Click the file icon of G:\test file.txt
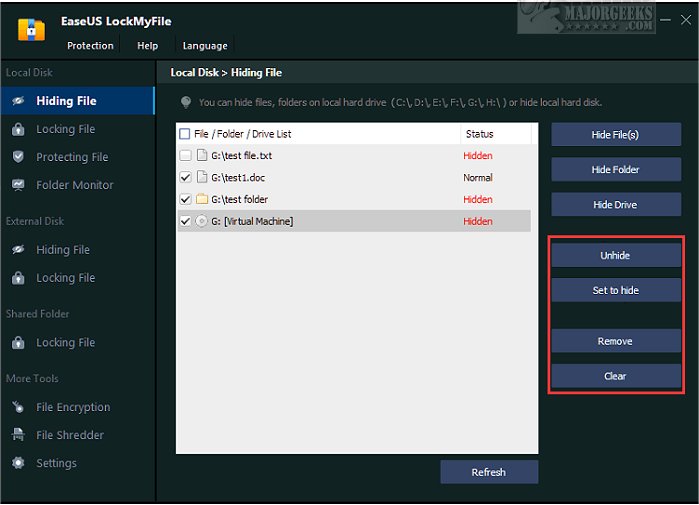 pyautogui.click(x=202, y=155)
